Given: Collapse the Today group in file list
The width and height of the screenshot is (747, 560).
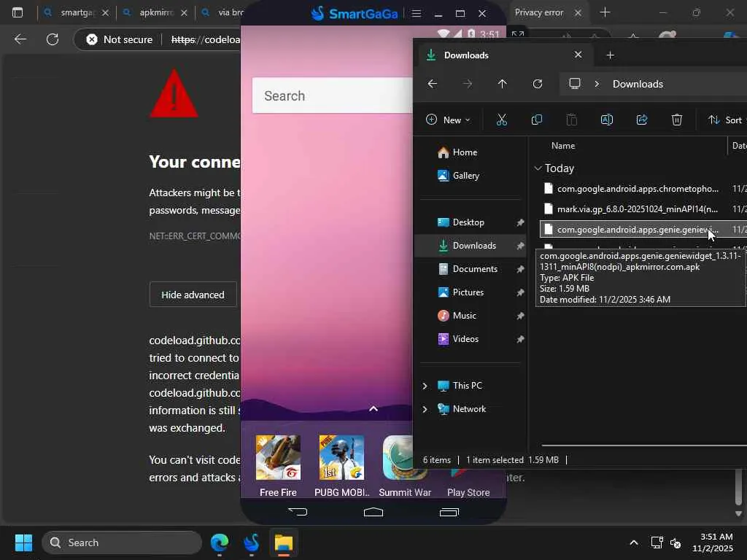Looking at the screenshot, I should point(538,168).
